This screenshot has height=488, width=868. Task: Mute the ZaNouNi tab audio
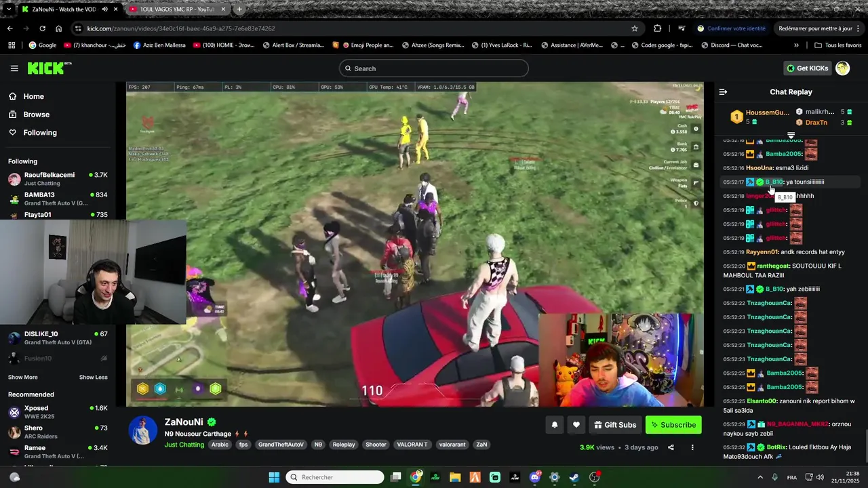coord(104,9)
